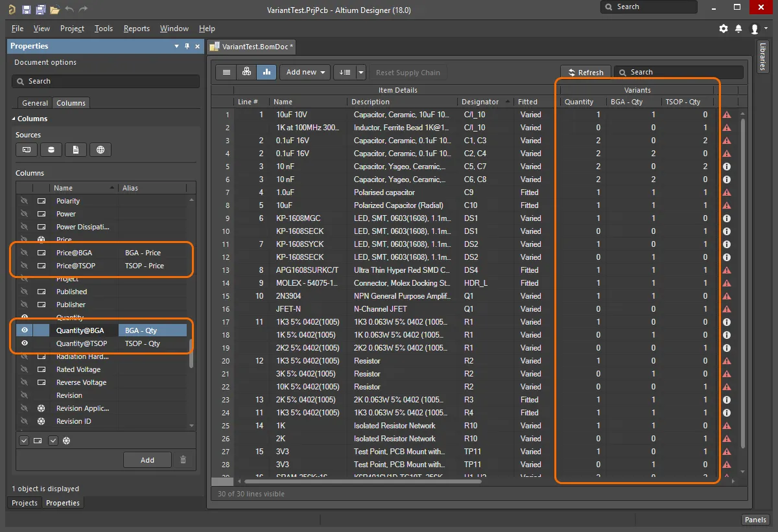Show the Price@BGA column
This screenshot has height=532, width=778.
coord(25,253)
